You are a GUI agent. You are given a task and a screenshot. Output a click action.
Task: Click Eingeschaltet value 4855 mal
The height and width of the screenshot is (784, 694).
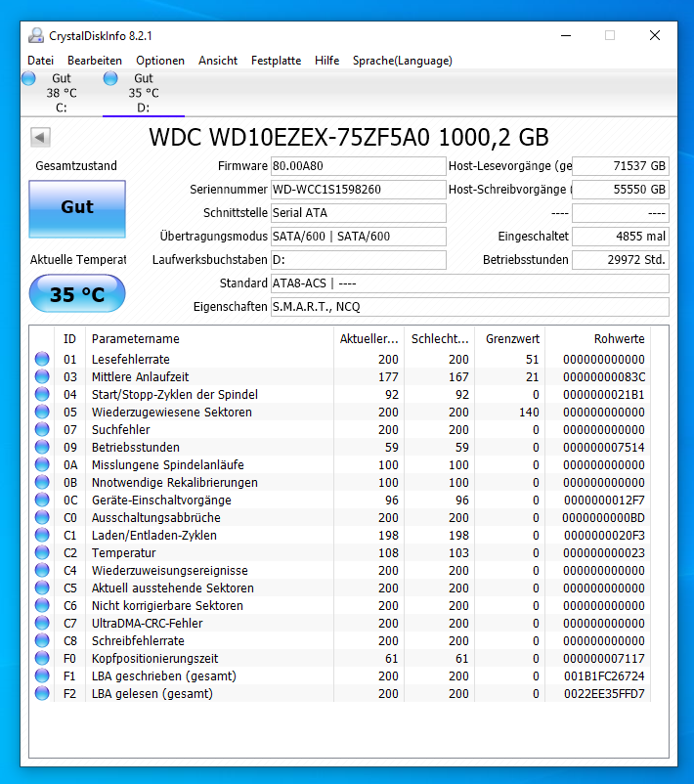[x=621, y=237]
